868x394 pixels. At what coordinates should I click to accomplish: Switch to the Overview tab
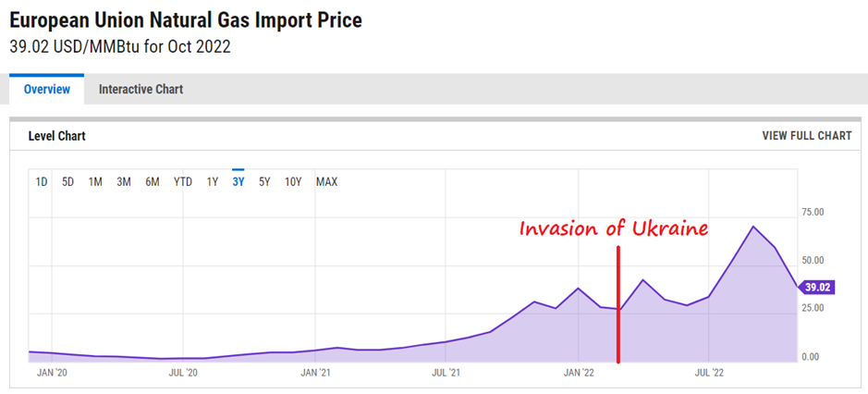(x=46, y=90)
